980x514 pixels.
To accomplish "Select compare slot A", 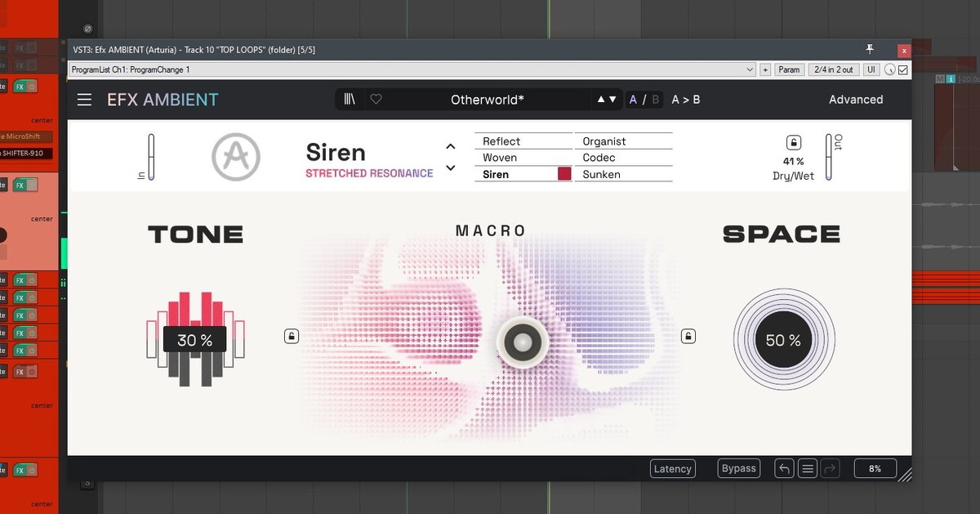I will (633, 100).
